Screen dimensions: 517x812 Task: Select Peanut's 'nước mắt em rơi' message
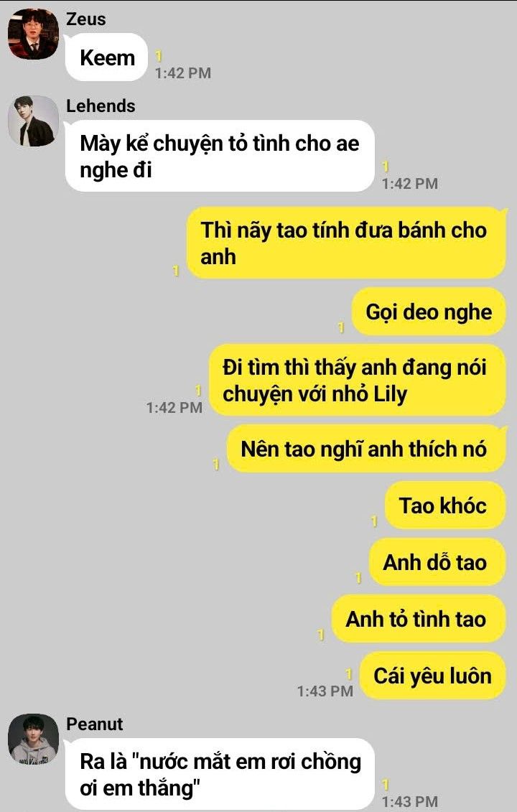tap(220, 774)
